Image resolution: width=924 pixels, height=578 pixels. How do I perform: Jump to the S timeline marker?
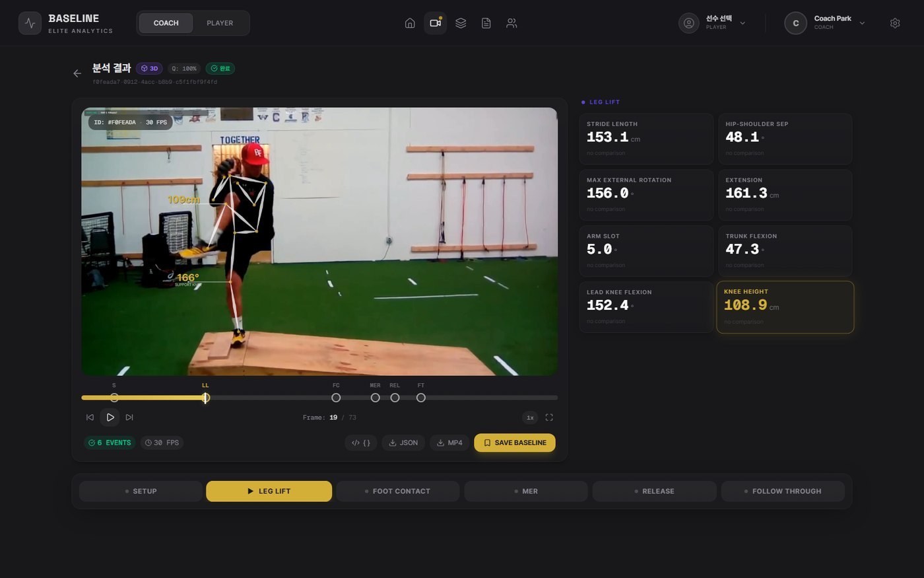pyautogui.click(x=114, y=398)
